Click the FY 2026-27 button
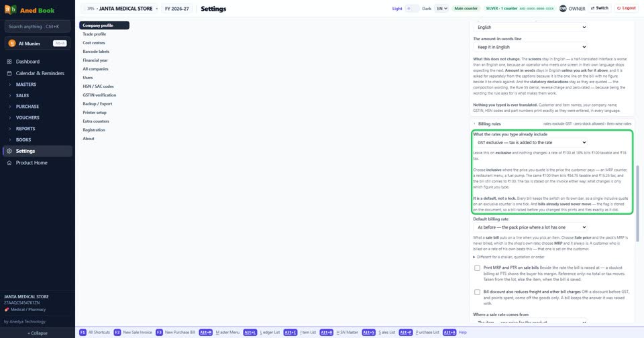 pos(177,8)
